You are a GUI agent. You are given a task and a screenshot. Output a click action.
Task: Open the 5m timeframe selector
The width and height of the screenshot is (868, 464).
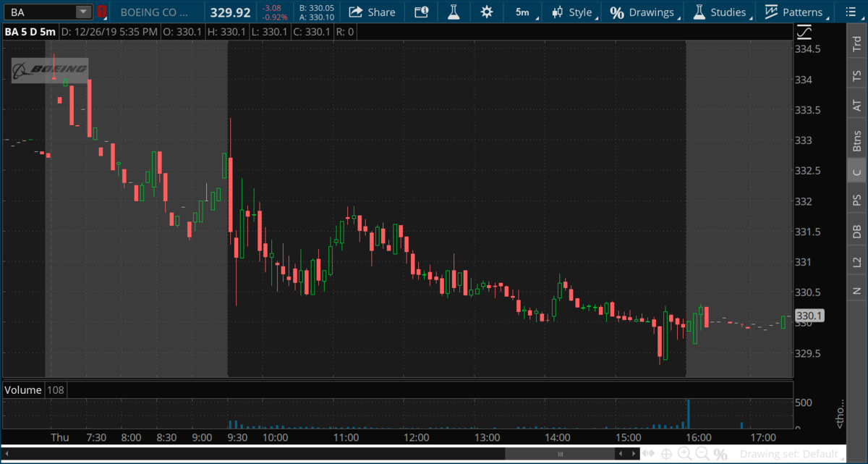click(522, 12)
